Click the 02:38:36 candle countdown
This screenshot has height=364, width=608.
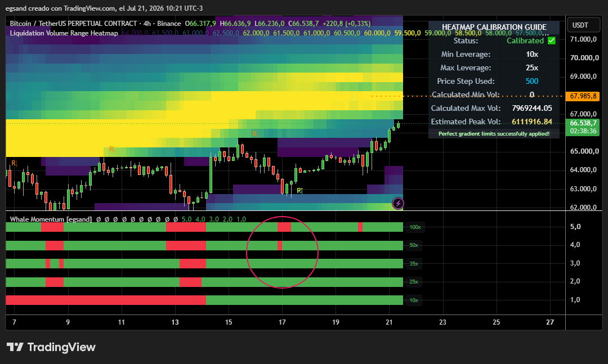583,131
